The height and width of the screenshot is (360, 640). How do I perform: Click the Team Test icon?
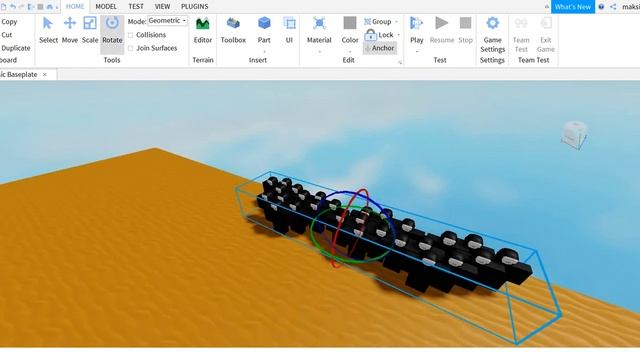coord(521,23)
